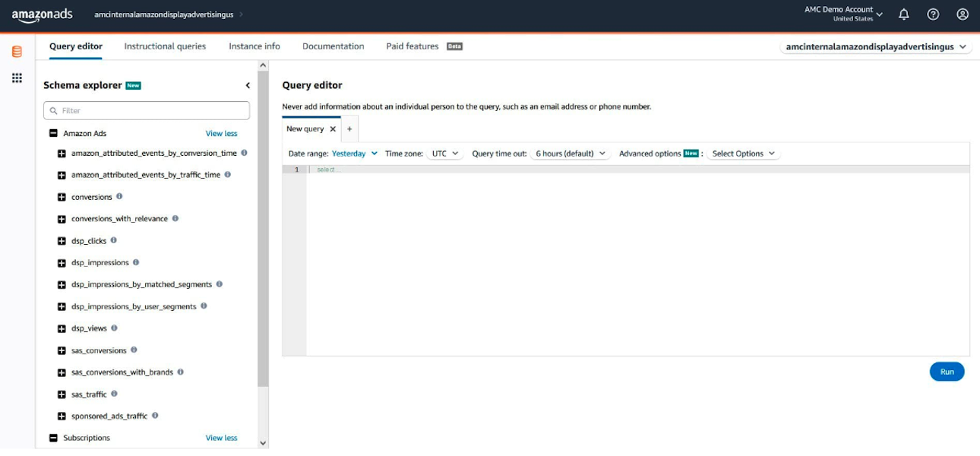Image resolution: width=980 pixels, height=456 pixels.
Task: Click the Amazon Ads logo
Action: (42, 15)
